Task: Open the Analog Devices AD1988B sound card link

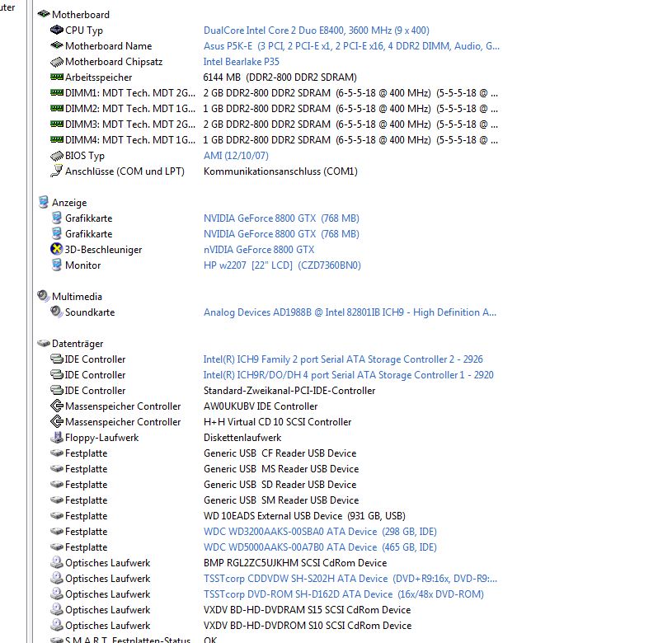Action: (x=350, y=312)
